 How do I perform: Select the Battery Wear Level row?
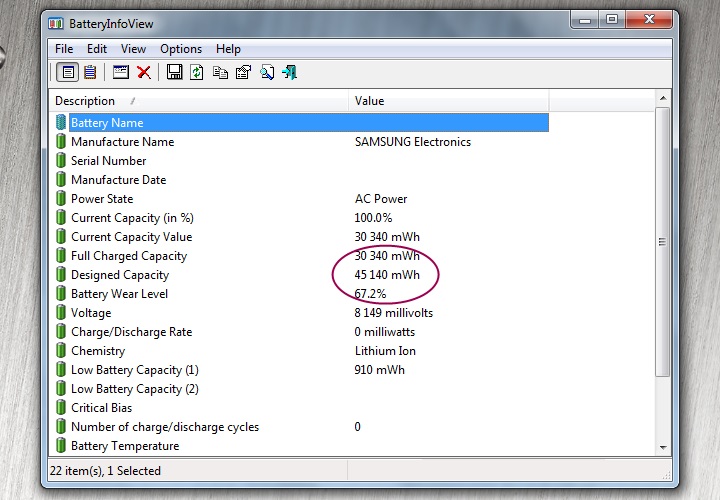(119, 294)
